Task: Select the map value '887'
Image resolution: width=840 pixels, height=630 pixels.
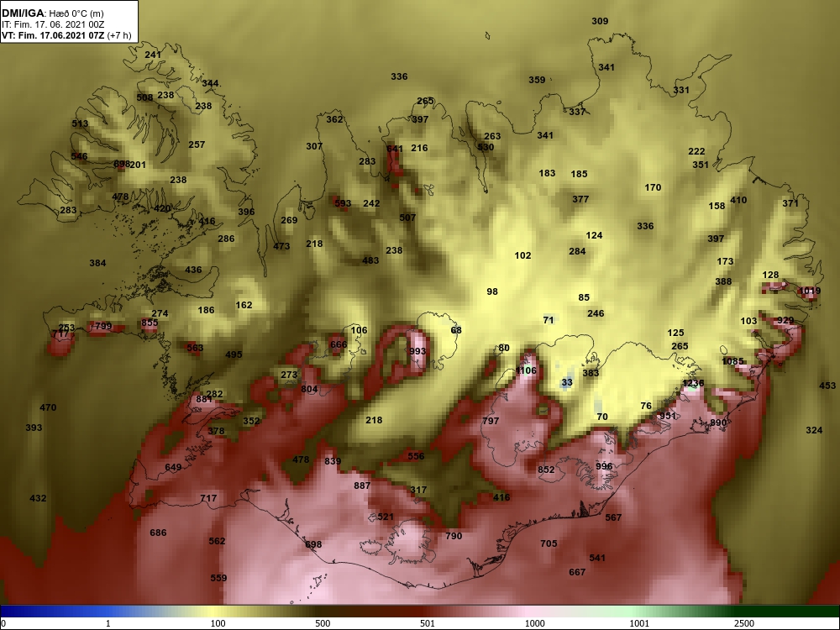Action: pyautogui.click(x=362, y=486)
